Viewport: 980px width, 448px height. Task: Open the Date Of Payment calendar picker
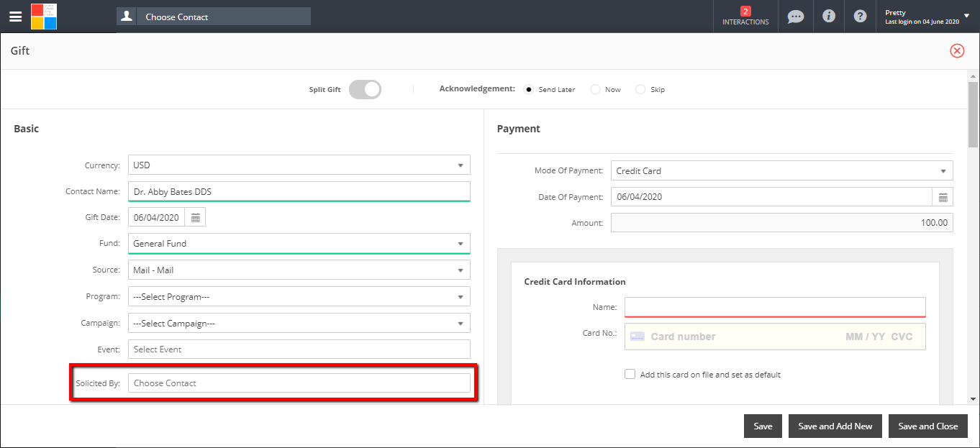click(943, 197)
